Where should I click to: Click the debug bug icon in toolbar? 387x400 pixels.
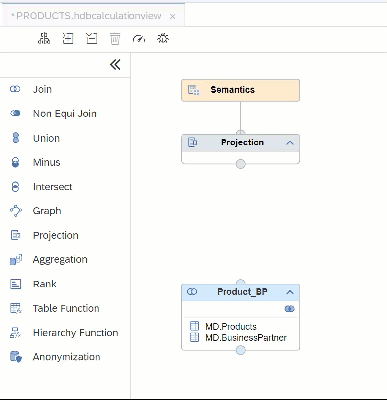coord(163,38)
